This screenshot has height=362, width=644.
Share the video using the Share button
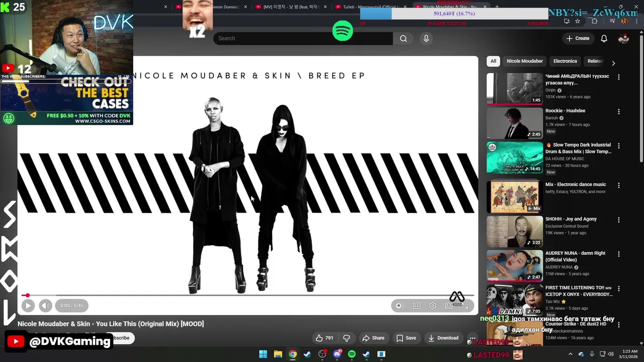[x=373, y=338]
